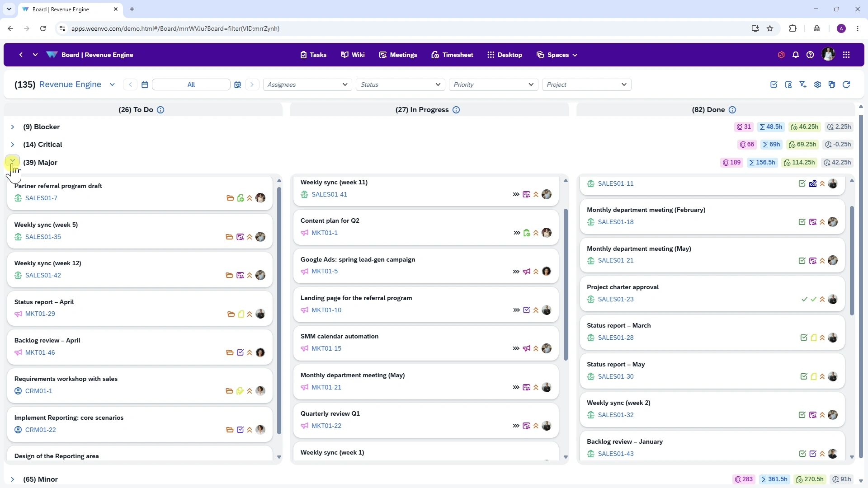
Task: Open the Spaces dropdown menu
Action: click(x=557, y=55)
